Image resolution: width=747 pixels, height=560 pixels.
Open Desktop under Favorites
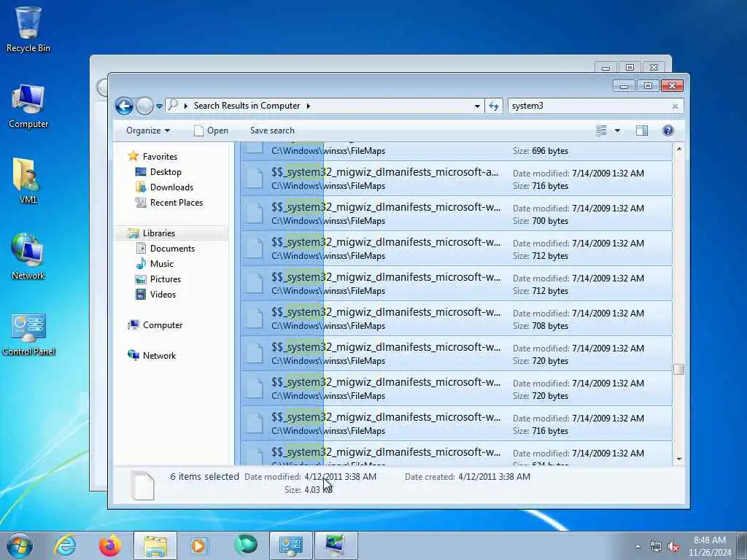click(x=166, y=172)
